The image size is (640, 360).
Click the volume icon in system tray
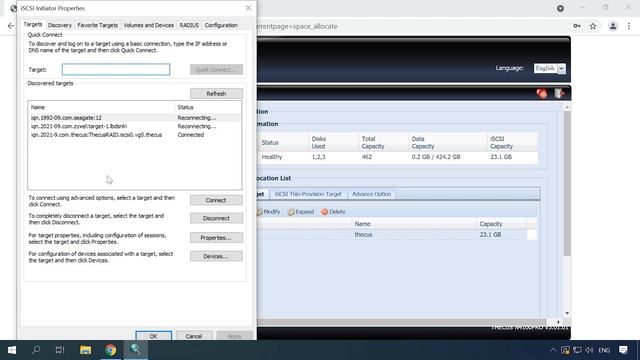click(x=589, y=350)
